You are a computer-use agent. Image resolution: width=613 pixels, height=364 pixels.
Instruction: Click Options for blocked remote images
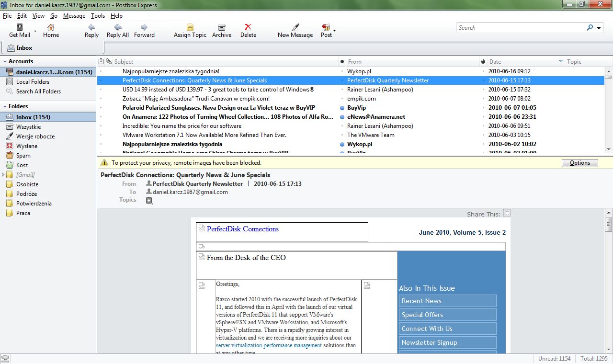(x=579, y=163)
